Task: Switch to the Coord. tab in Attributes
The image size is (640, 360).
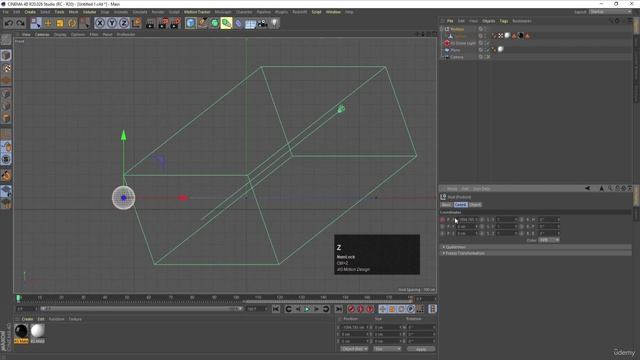Action: pyautogui.click(x=460, y=204)
